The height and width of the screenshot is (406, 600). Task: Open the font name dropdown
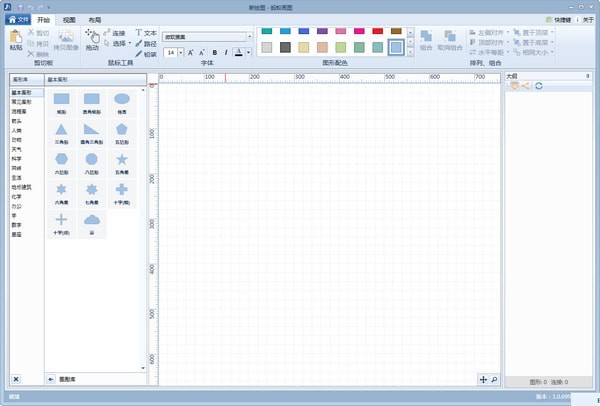249,37
